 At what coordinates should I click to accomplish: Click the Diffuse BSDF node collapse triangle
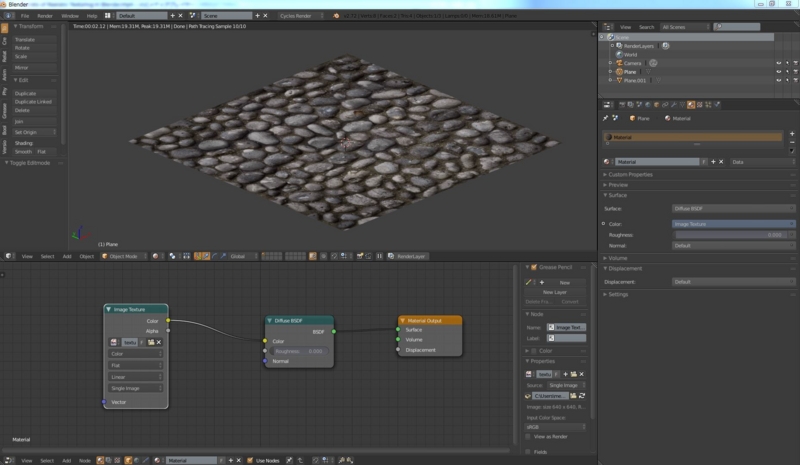[x=270, y=321]
